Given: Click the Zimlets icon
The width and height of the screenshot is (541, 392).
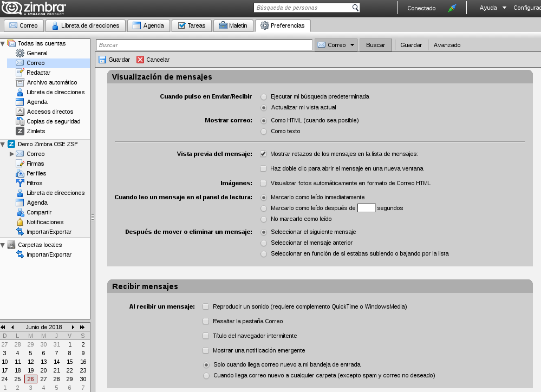Looking at the screenshot, I should pos(20,131).
